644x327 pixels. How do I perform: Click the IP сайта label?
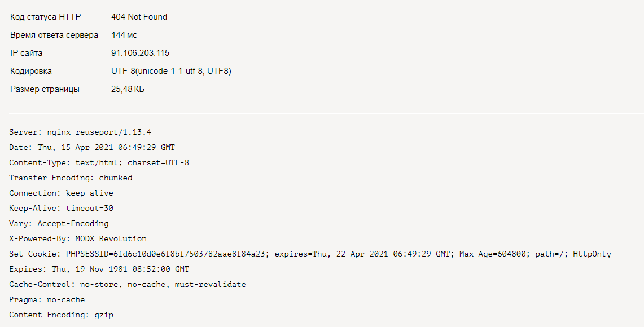27,53
